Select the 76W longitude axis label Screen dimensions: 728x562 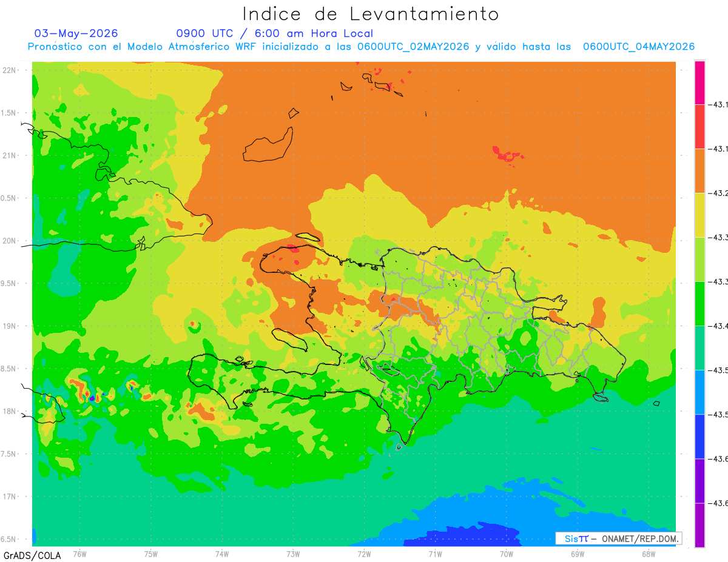pyautogui.click(x=79, y=554)
